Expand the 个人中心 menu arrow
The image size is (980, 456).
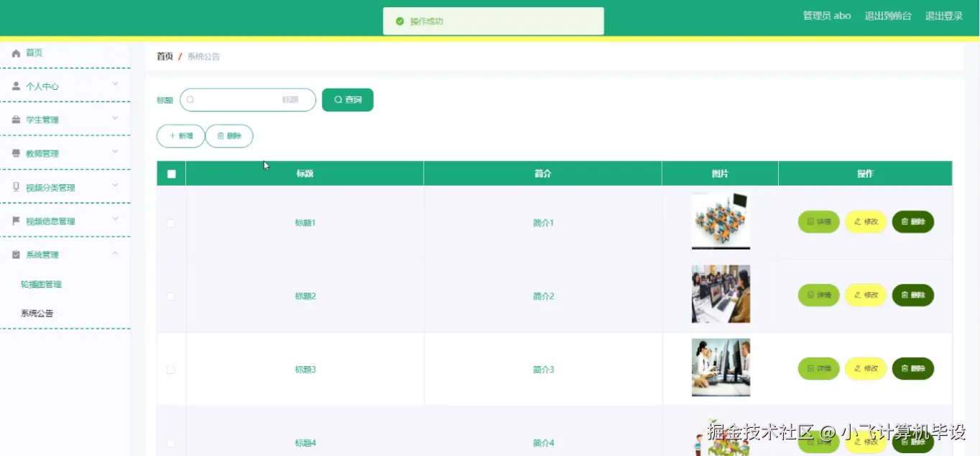tap(115, 84)
